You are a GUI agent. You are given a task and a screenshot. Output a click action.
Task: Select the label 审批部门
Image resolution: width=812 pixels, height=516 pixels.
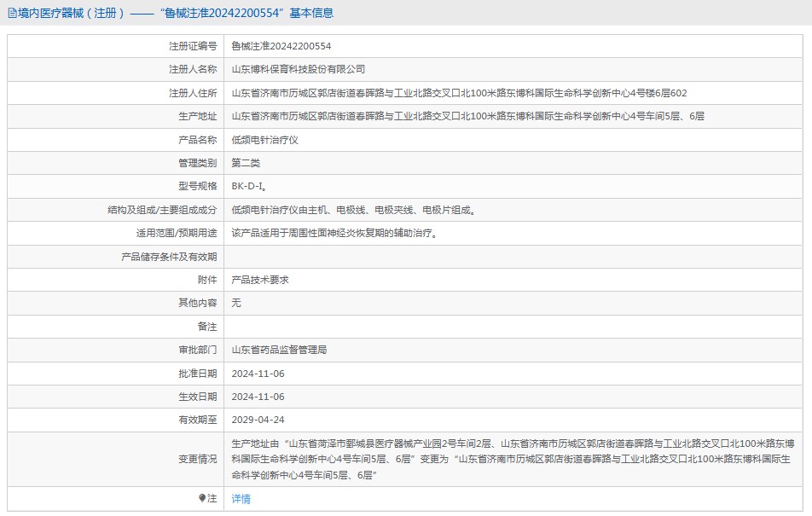click(197, 350)
